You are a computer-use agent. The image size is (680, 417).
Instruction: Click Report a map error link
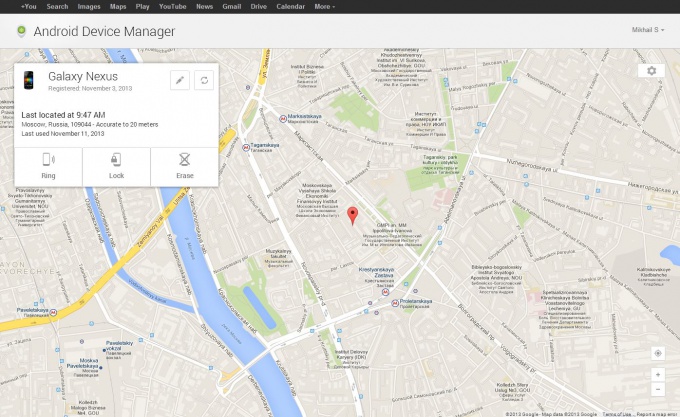pyautogui.click(x=658, y=414)
